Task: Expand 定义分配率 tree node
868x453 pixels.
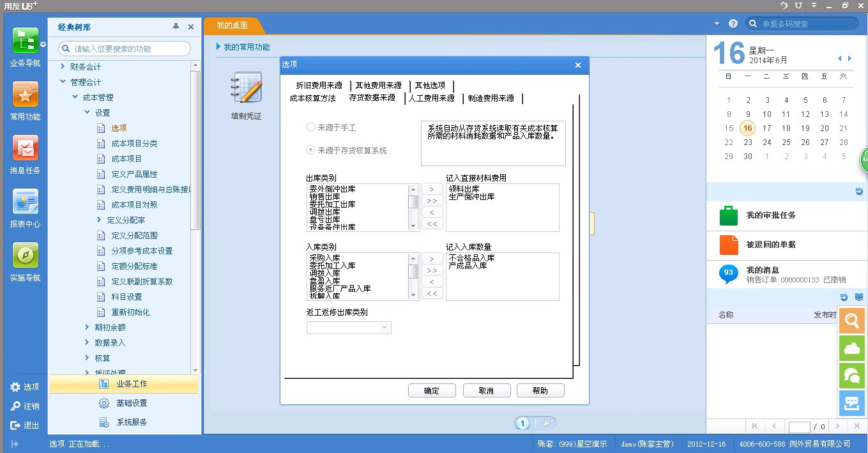Action: [x=99, y=220]
